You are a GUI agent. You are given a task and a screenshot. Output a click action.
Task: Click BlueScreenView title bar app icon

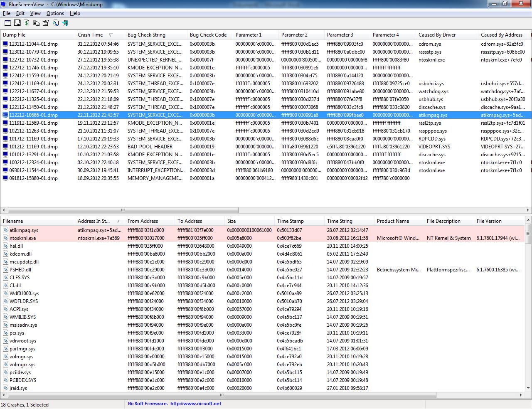(x=4, y=4)
